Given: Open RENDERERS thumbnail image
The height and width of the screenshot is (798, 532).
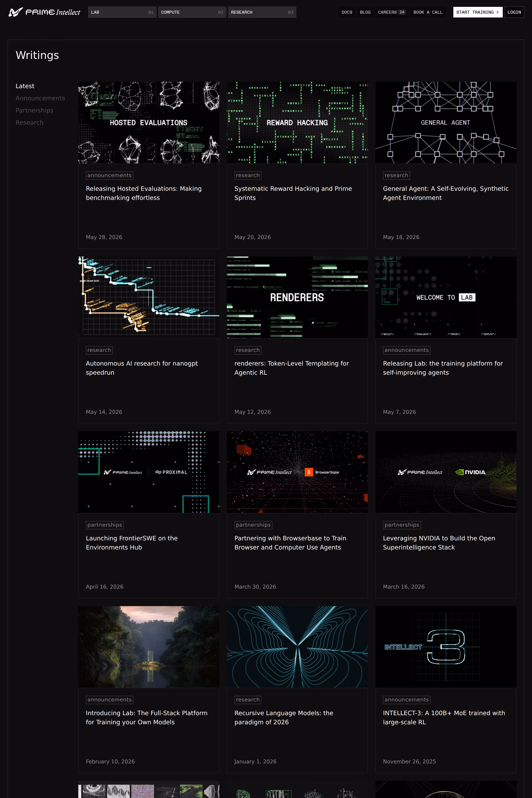Looking at the screenshot, I should pyautogui.click(x=297, y=297).
